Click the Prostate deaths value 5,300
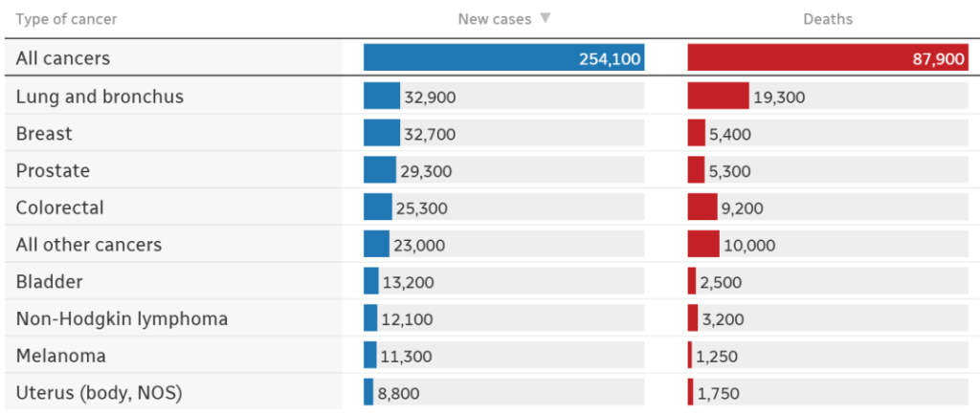The height and width of the screenshot is (414, 980). pos(730,172)
